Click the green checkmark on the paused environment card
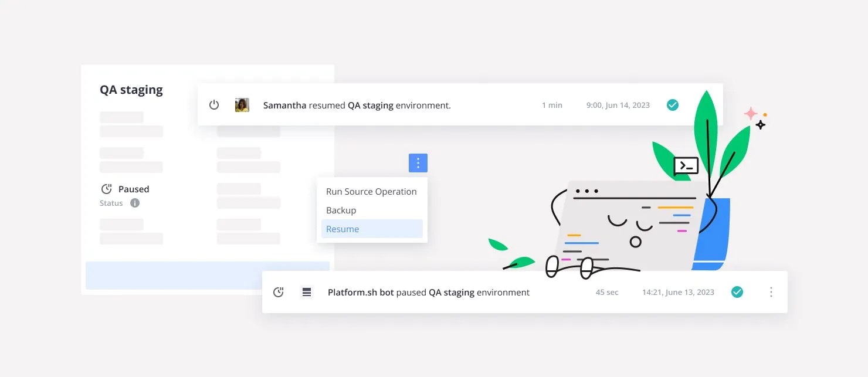 [x=737, y=291]
